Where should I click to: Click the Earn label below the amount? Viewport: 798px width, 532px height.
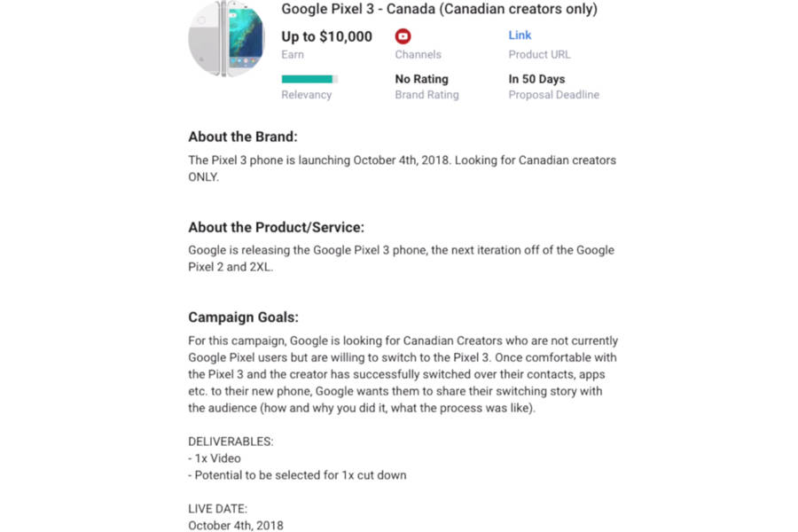pos(293,55)
